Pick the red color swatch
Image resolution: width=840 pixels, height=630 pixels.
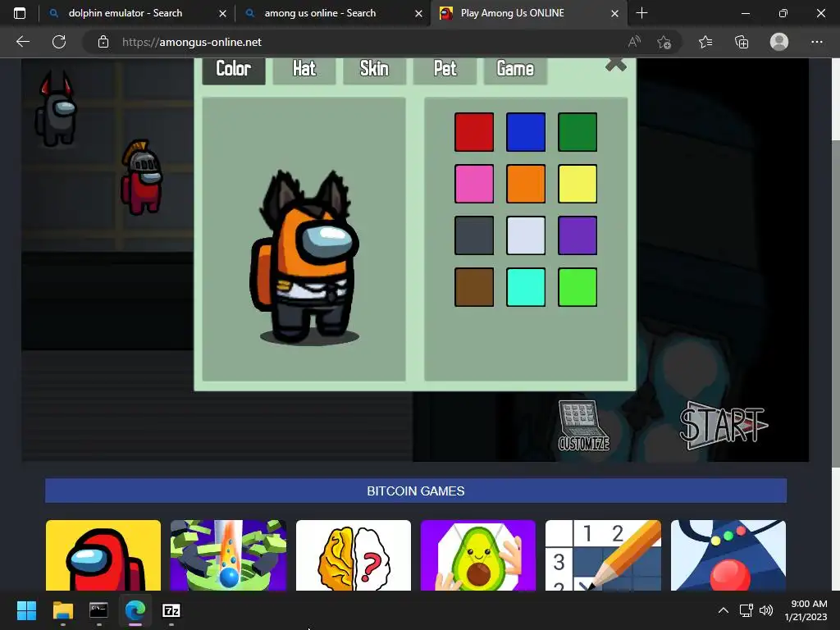point(474,132)
